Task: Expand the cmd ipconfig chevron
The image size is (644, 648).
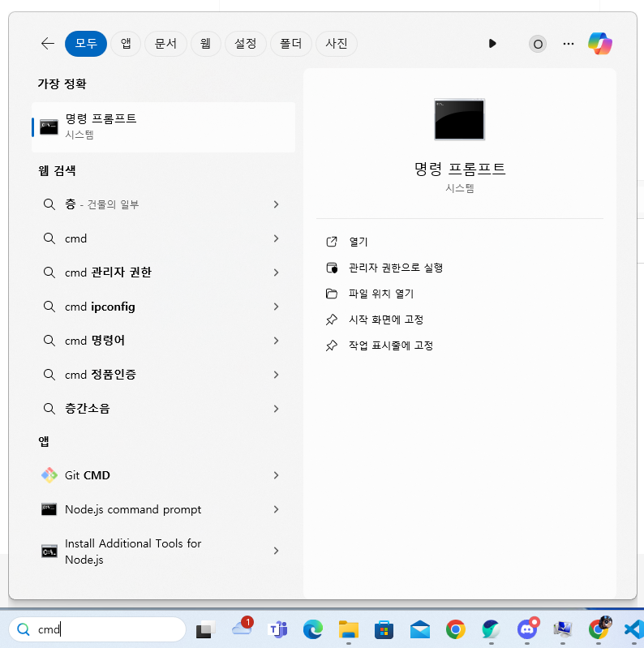Action: click(x=276, y=307)
